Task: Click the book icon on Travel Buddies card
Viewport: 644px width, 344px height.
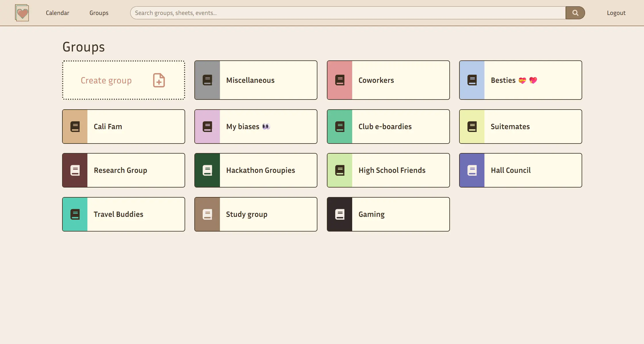Action: point(75,214)
